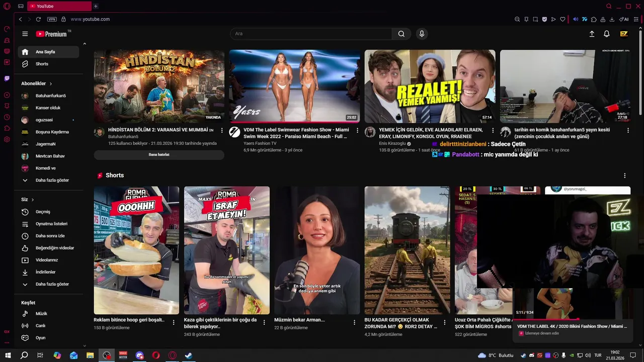Open browser downloads icon

coord(612,19)
